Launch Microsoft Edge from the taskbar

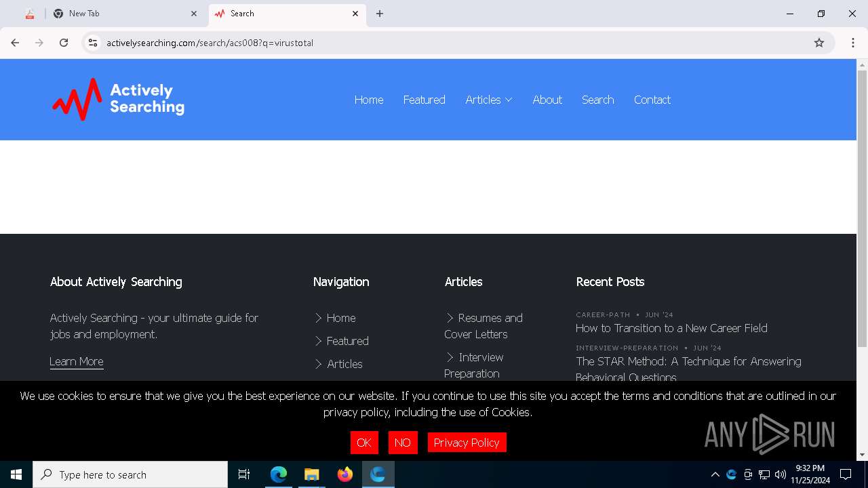coord(279,474)
